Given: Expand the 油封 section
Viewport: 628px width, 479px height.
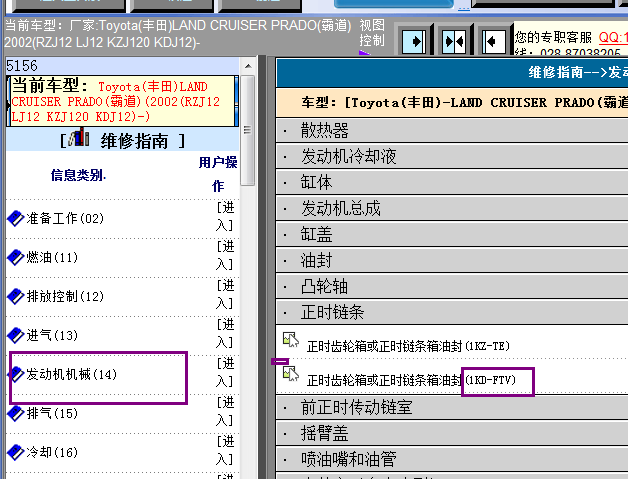Looking at the screenshot, I should (452, 260).
